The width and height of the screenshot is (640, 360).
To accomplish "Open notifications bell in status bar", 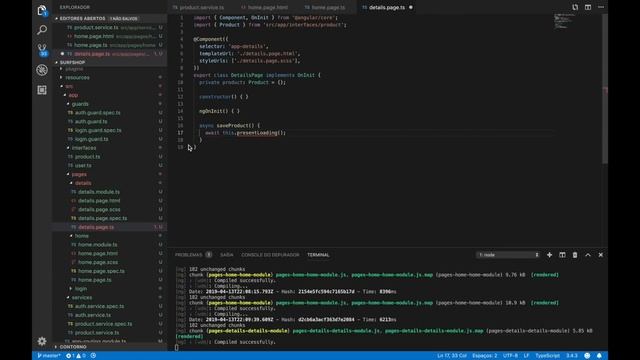I will coord(599,356).
